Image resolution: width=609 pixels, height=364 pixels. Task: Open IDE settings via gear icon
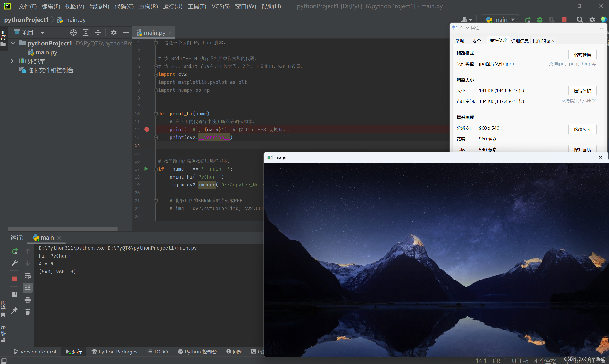point(592,20)
